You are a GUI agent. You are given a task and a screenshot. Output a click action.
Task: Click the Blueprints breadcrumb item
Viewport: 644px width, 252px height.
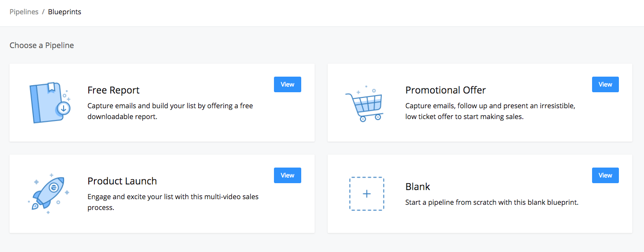(x=64, y=12)
